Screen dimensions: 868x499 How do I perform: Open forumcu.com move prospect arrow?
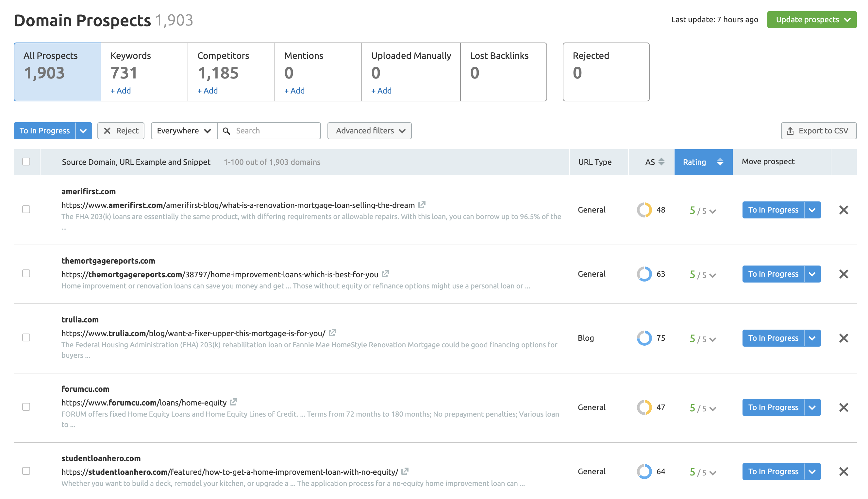click(812, 407)
